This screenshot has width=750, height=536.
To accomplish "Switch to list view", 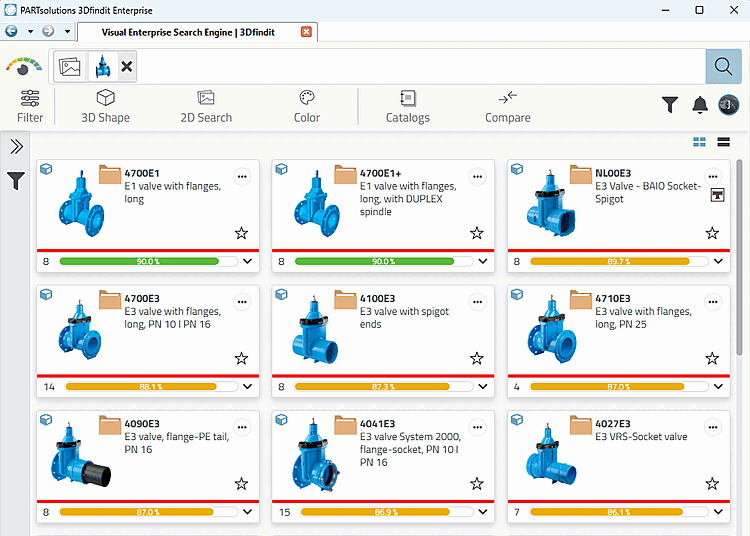I will (x=724, y=142).
